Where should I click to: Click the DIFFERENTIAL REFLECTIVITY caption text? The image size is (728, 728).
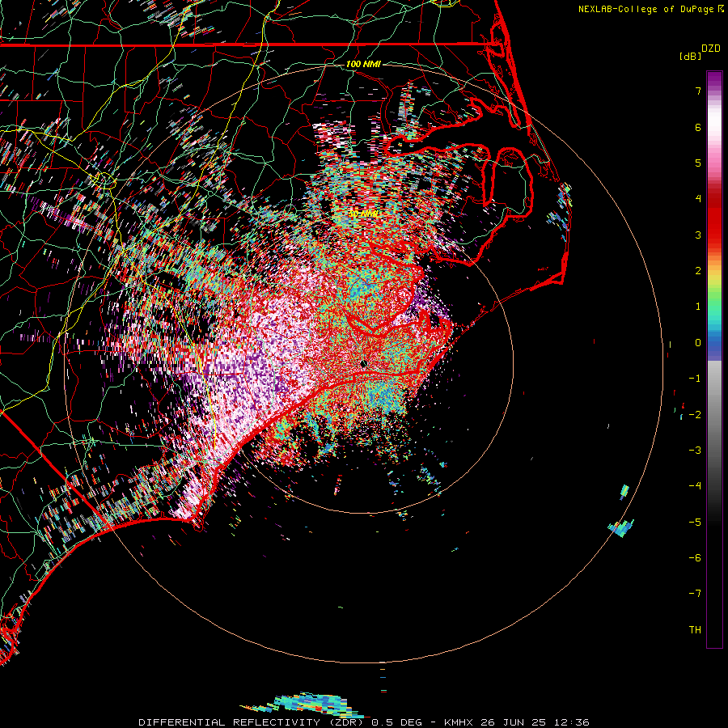[229, 722]
